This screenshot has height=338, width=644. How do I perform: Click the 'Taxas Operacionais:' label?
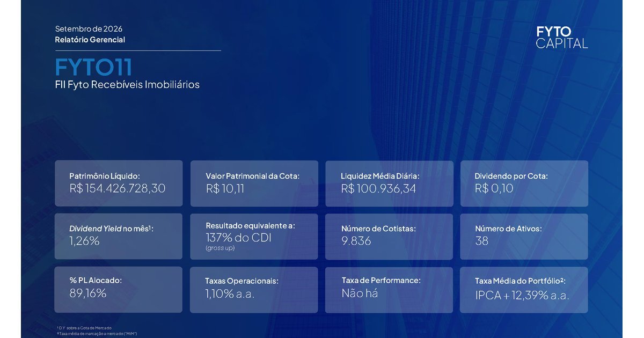[241, 281]
